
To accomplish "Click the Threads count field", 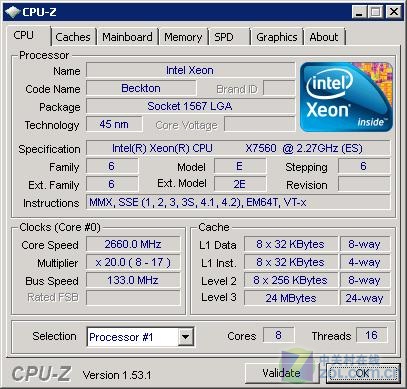I will point(372,335).
